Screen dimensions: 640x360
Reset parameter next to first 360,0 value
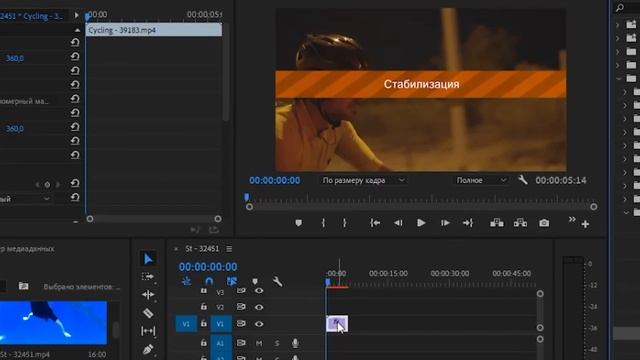[x=75, y=57]
